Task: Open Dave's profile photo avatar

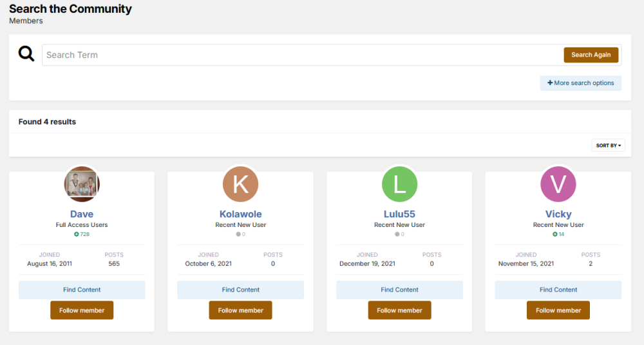Action: (82, 184)
